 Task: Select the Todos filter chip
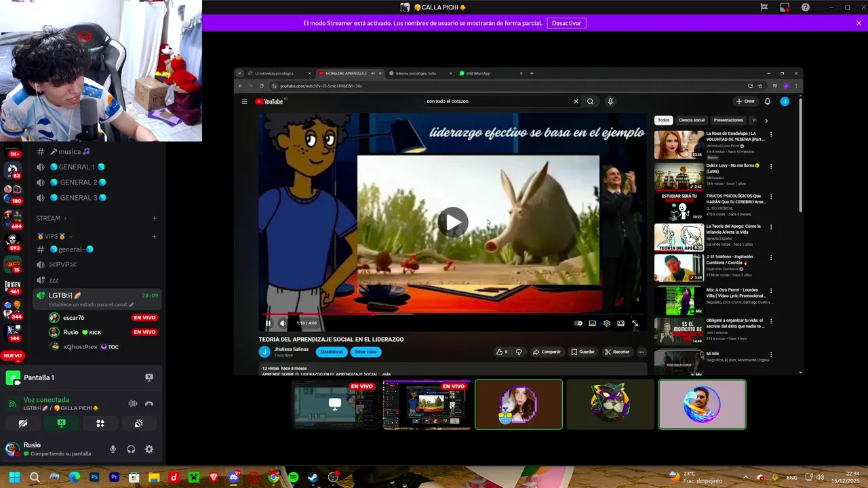coord(663,120)
